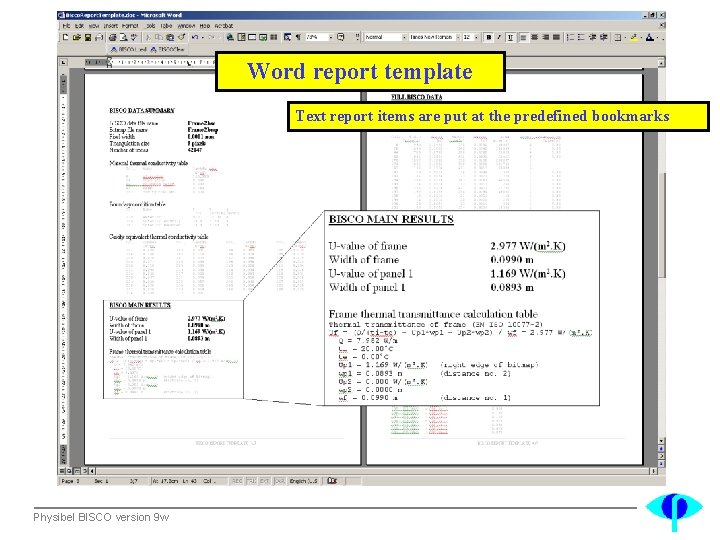
Task: Justify the paragraph text
Action: (x=556, y=37)
